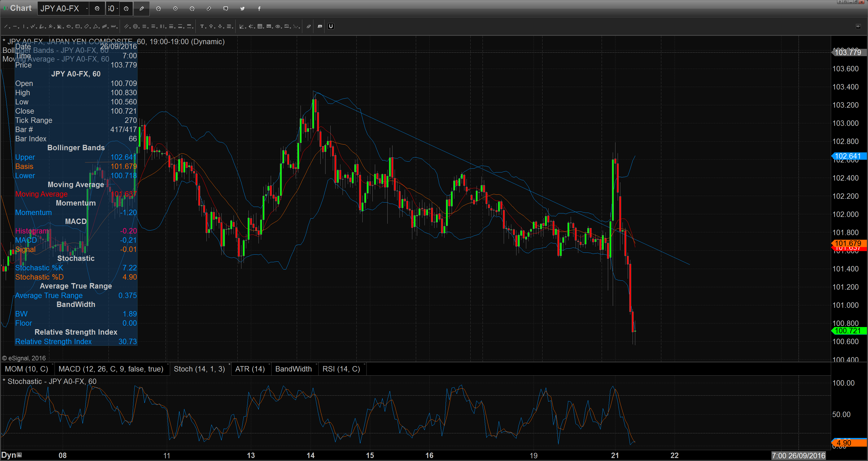Click the comment label icon beside eraser
This screenshot has height=461, width=868.
[320, 26]
